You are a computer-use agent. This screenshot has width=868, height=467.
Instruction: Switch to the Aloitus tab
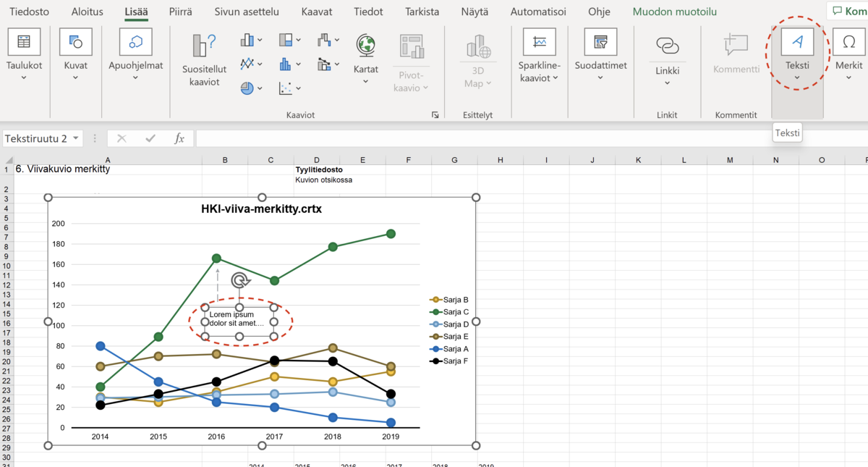coord(87,12)
